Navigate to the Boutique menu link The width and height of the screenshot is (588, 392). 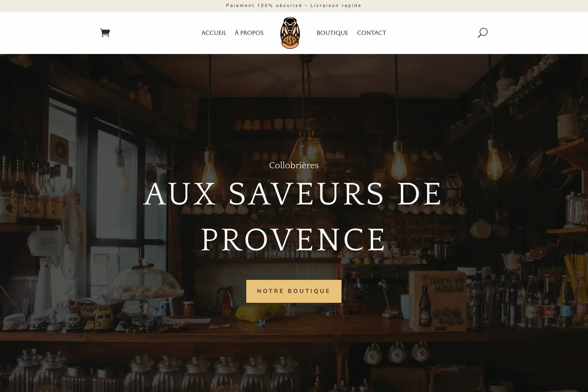pyautogui.click(x=332, y=33)
